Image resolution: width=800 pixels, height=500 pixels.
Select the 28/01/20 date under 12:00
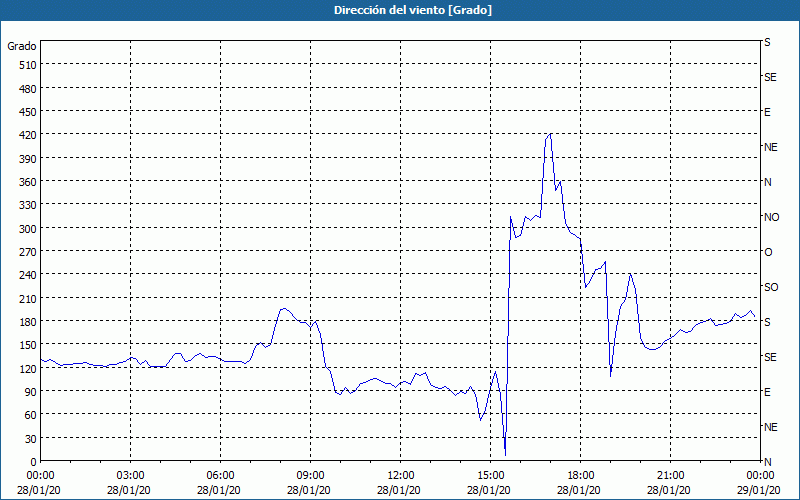399,490
